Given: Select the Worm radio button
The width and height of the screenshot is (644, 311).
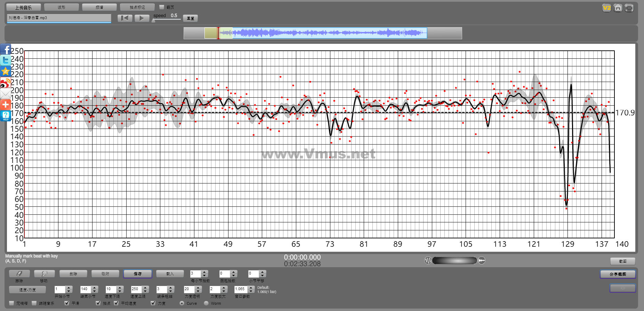Looking at the screenshot, I should [x=206, y=303].
